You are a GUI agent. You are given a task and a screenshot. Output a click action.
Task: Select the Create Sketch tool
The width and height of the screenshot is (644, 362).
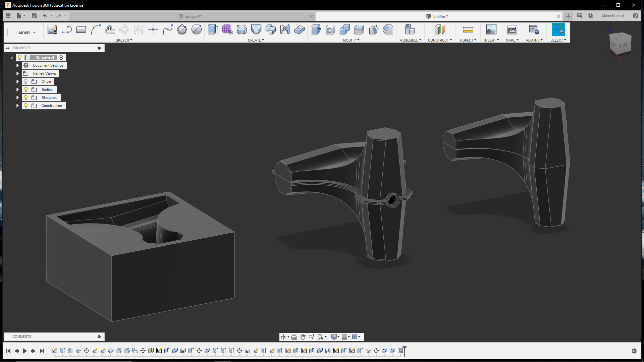[x=52, y=29]
